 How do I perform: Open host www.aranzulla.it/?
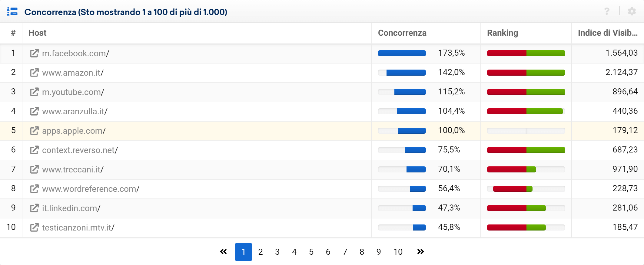pos(75,111)
